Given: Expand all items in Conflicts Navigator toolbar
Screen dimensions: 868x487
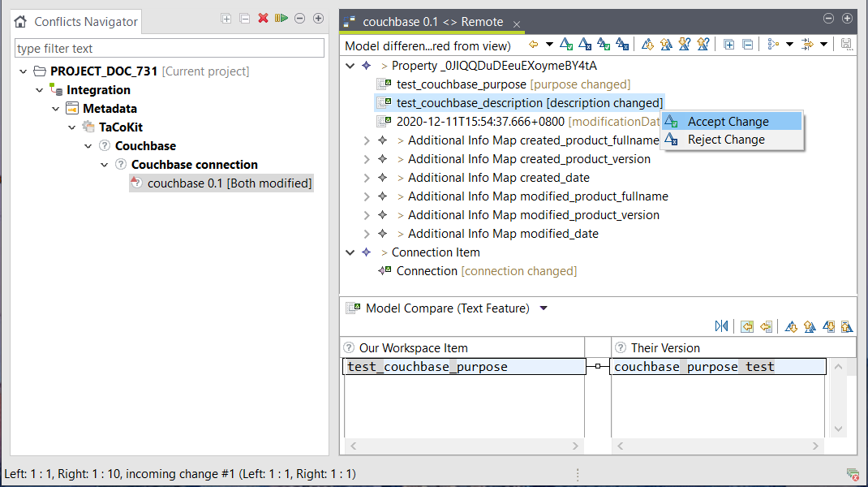Looking at the screenshot, I should click(x=226, y=18).
